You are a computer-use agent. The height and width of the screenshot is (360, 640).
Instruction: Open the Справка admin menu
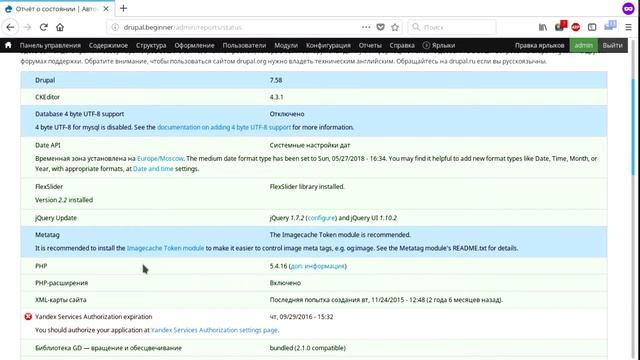pyautogui.click(x=402, y=45)
